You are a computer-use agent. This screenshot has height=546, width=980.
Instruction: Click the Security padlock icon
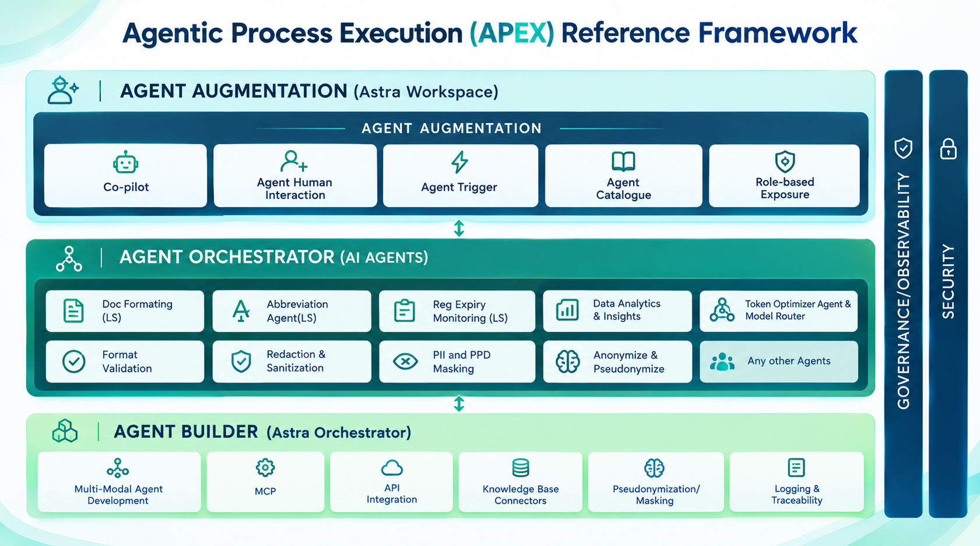949,149
